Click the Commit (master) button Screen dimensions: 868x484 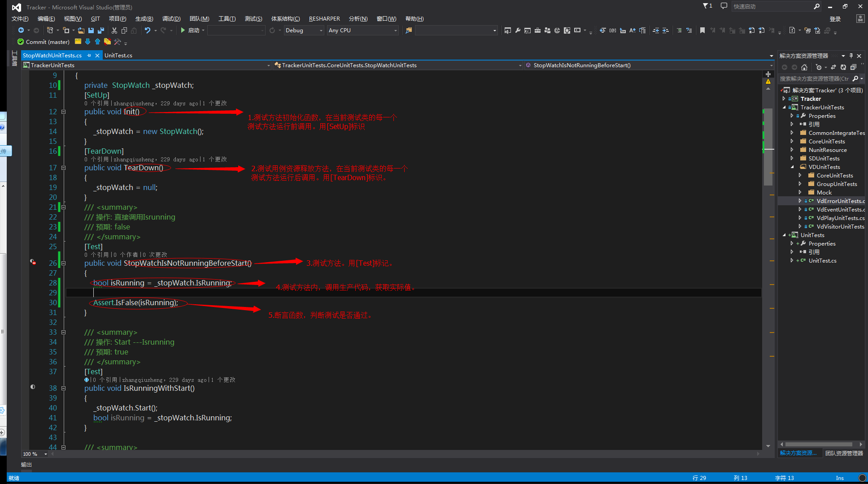43,42
